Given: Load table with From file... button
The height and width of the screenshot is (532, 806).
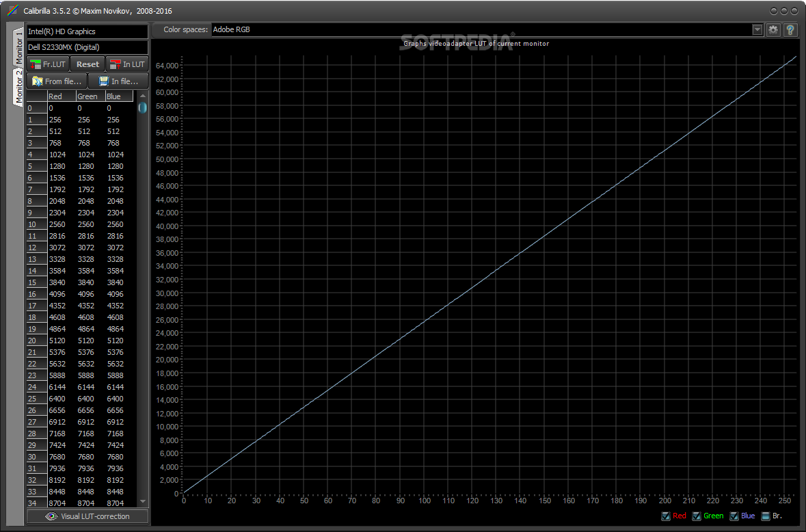Looking at the screenshot, I should pos(57,81).
